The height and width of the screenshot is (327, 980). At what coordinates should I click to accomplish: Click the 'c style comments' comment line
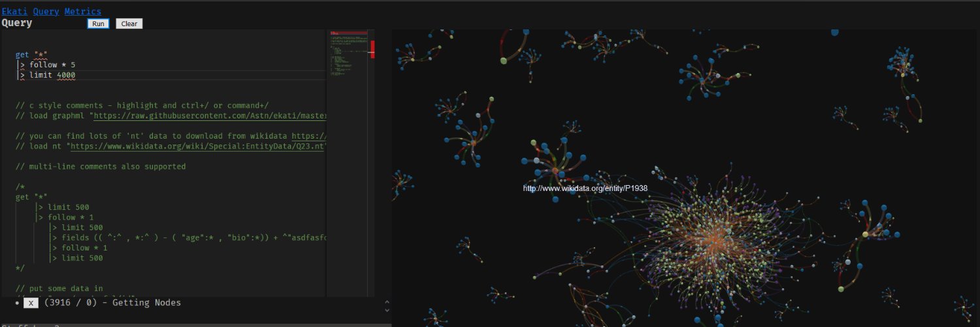142,105
